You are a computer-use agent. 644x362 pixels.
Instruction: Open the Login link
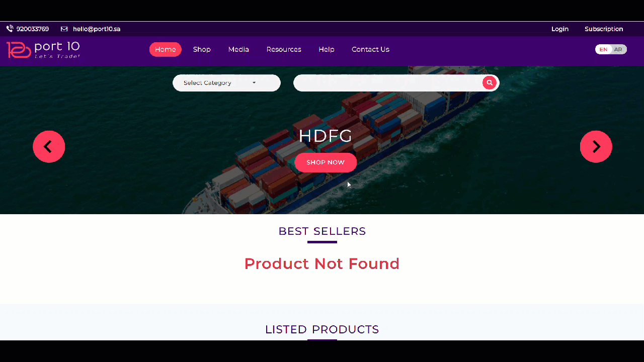coord(560,29)
